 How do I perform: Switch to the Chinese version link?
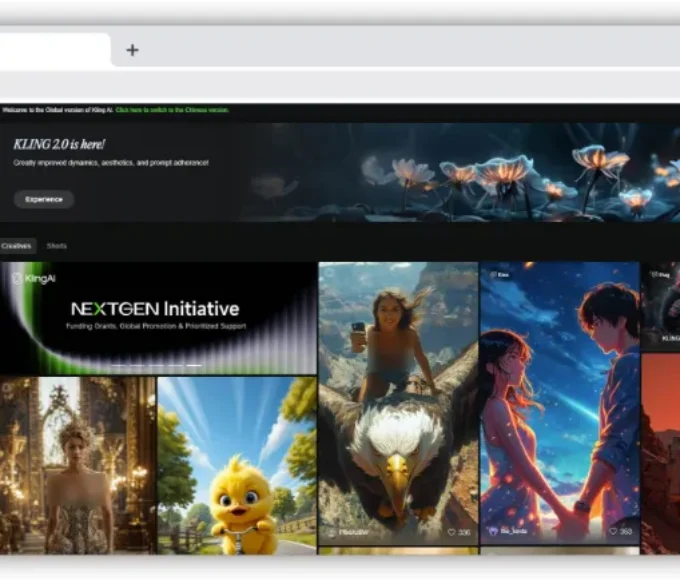[x=172, y=110]
